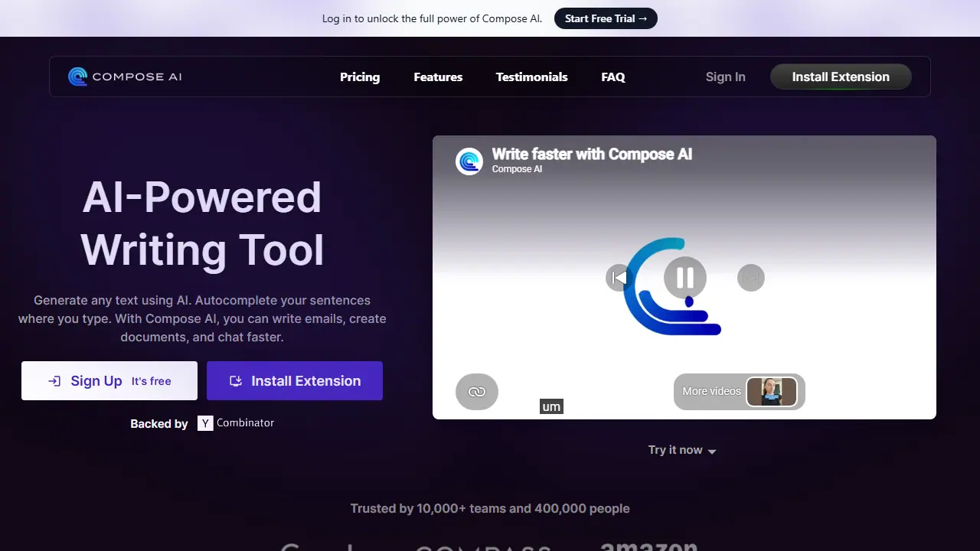Go to the Features section
Image resolution: width=980 pixels, height=551 pixels.
click(x=438, y=77)
